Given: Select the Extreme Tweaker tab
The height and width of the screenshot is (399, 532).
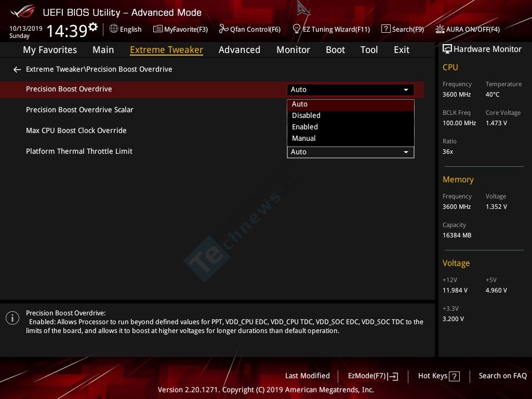Looking at the screenshot, I should [x=166, y=50].
